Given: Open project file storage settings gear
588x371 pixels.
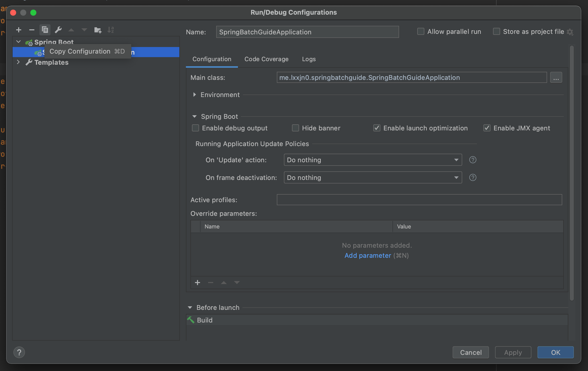Looking at the screenshot, I should point(570,32).
